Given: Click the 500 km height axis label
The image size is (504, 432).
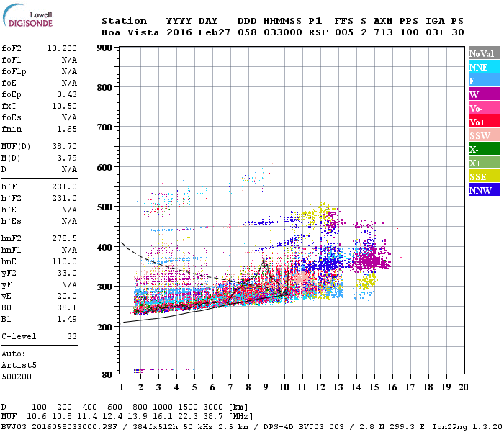Looking at the screenshot, I should tap(104, 207).
